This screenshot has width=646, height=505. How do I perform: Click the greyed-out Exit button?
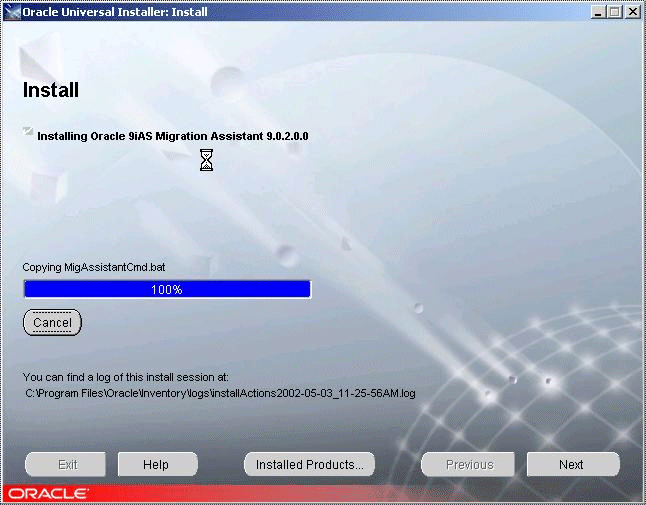[x=65, y=464]
